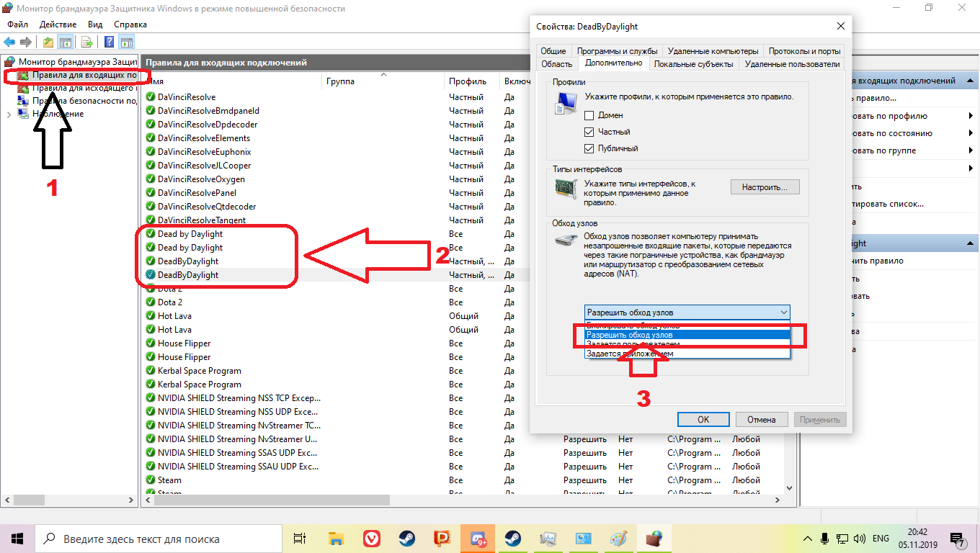Open File Explorer from the taskbar
The height and width of the screenshot is (553, 980).
(336, 539)
